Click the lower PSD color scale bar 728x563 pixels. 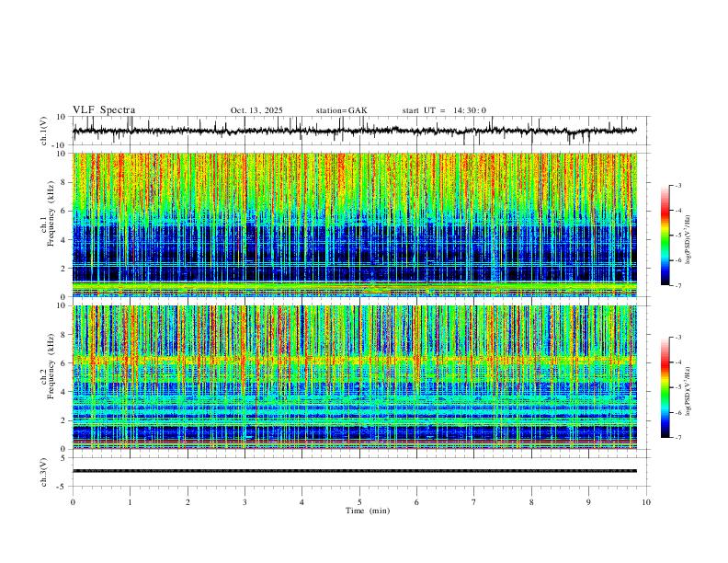point(665,387)
